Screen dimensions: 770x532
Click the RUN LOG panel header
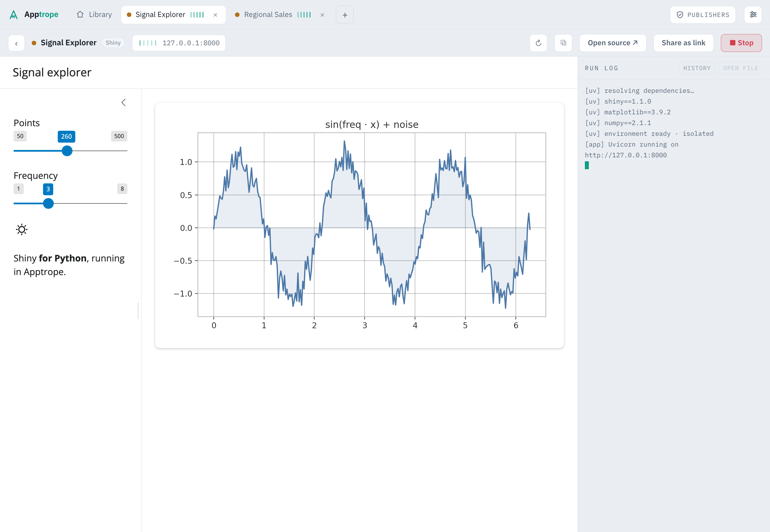pyautogui.click(x=602, y=68)
